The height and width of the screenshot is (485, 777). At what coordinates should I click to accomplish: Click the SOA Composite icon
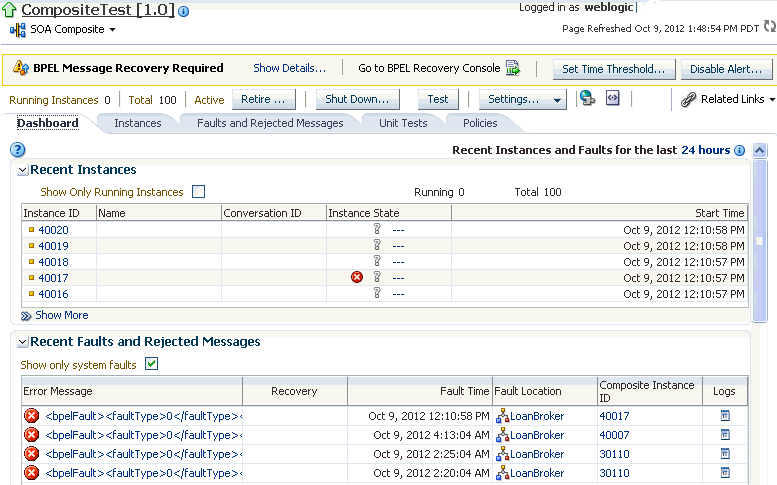click(x=18, y=30)
